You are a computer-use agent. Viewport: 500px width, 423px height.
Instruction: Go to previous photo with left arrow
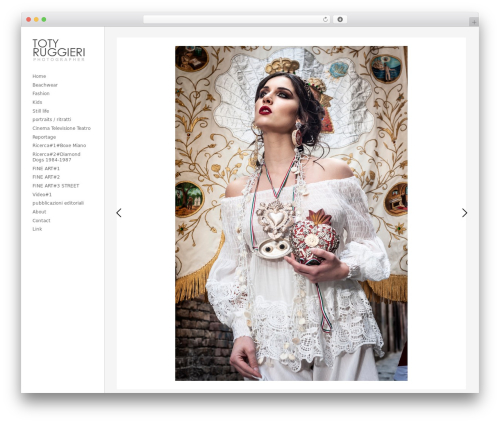[119, 213]
